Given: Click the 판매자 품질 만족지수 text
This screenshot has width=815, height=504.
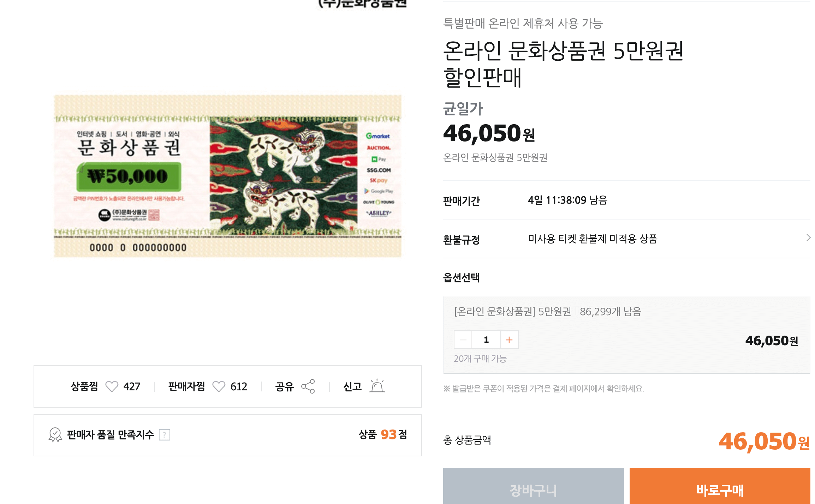Looking at the screenshot, I should click(x=111, y=435).
